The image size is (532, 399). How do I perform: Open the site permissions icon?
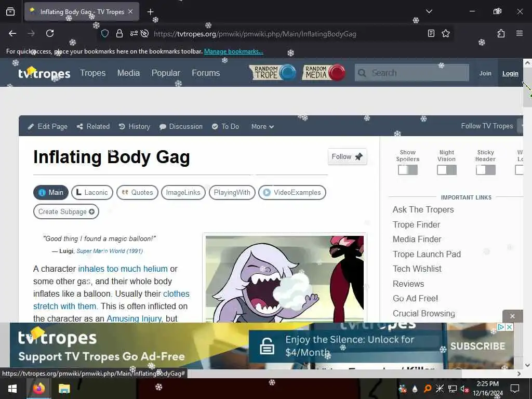(134, 33)
